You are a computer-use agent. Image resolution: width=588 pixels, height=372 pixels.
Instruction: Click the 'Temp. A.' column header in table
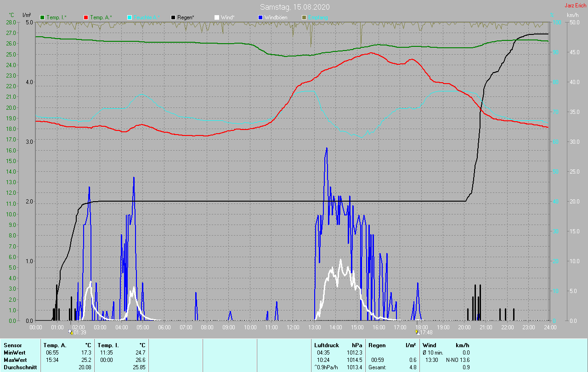pyautogui.click(x=55, y=345)
